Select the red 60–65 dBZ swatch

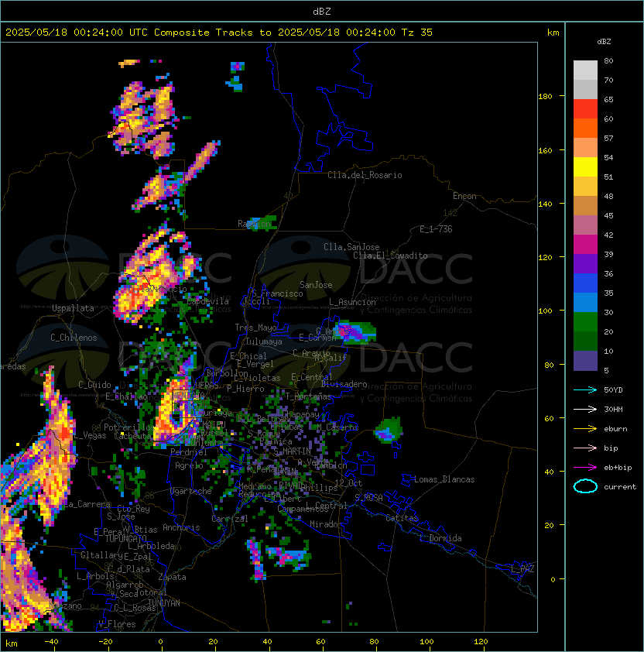tap(585, 109)
